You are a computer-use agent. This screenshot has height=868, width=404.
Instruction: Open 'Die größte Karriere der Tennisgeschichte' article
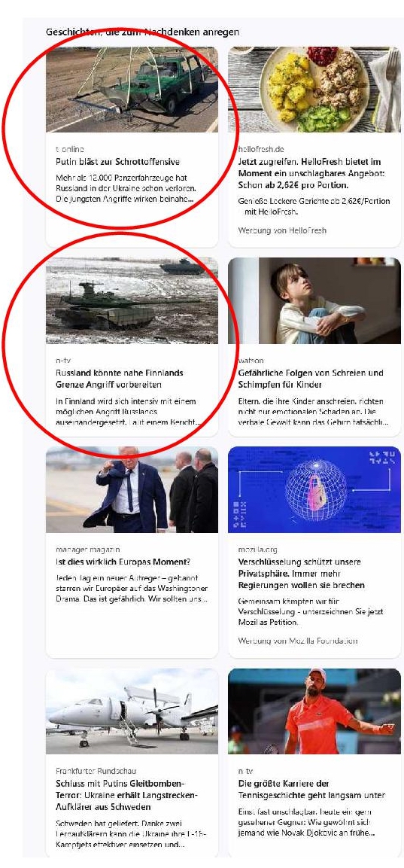pyautogui.click(x=311, y=790)
